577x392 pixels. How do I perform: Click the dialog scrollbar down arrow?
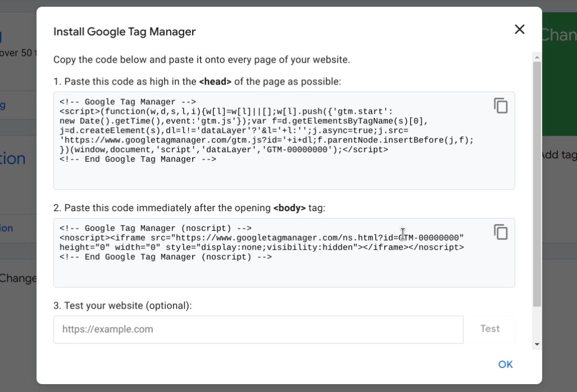(x=537, y=344)
